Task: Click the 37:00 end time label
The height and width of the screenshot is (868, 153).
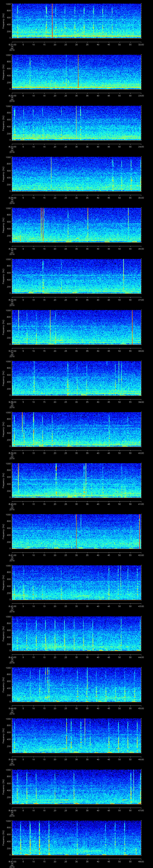Action: (141, 300)
